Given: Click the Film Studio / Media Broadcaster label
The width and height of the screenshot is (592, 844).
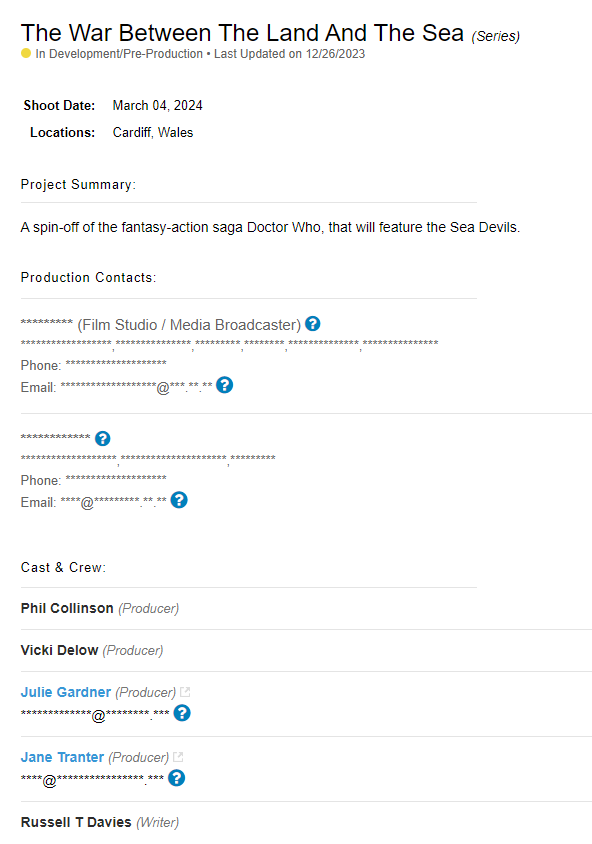Looking at the screenshot, I should [189, 325].
